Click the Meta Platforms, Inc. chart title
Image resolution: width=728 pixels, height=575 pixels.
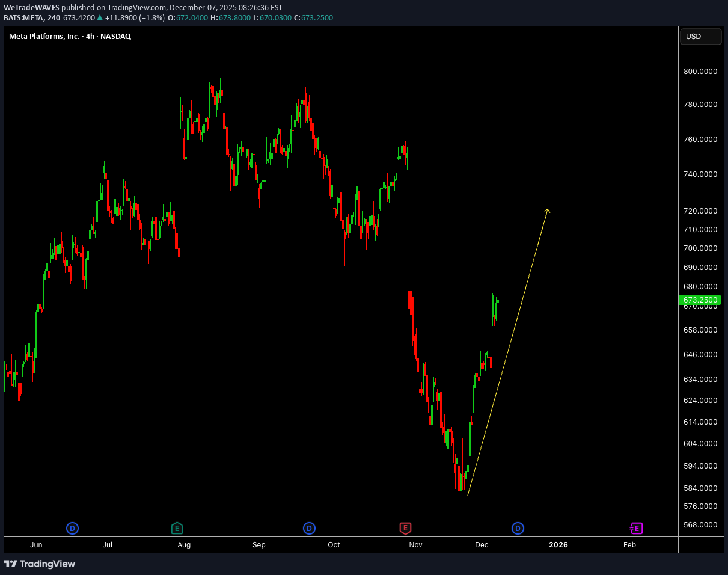click(x=70, y=37)
